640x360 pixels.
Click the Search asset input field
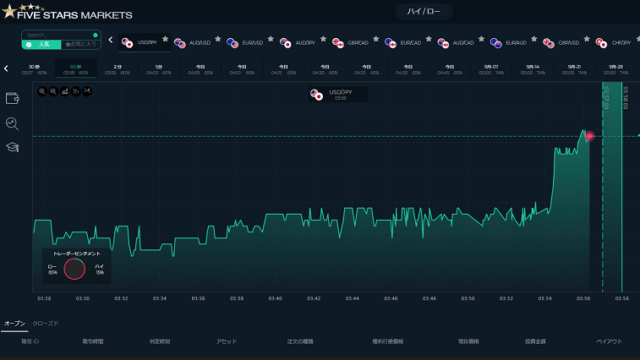(x=61, y=35)
